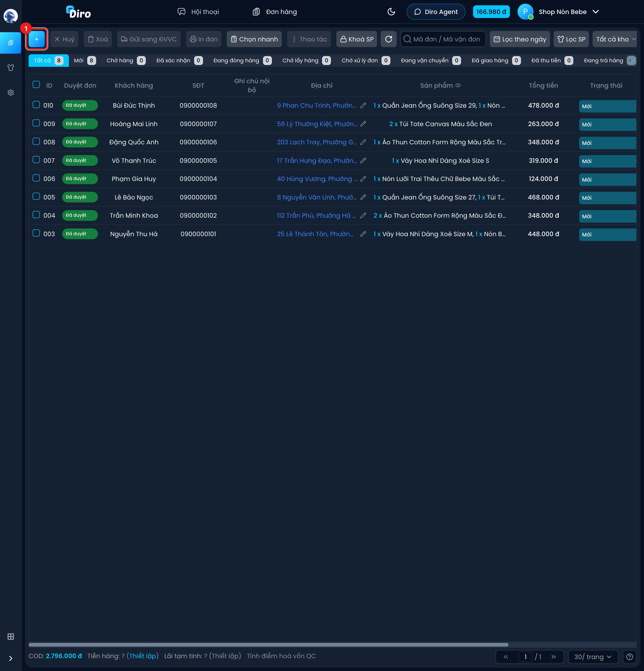Image resolution: width=644 pixels, height=671 pixels.
Task: Click the refresh orders icon
Action: (x=388, y=39)
